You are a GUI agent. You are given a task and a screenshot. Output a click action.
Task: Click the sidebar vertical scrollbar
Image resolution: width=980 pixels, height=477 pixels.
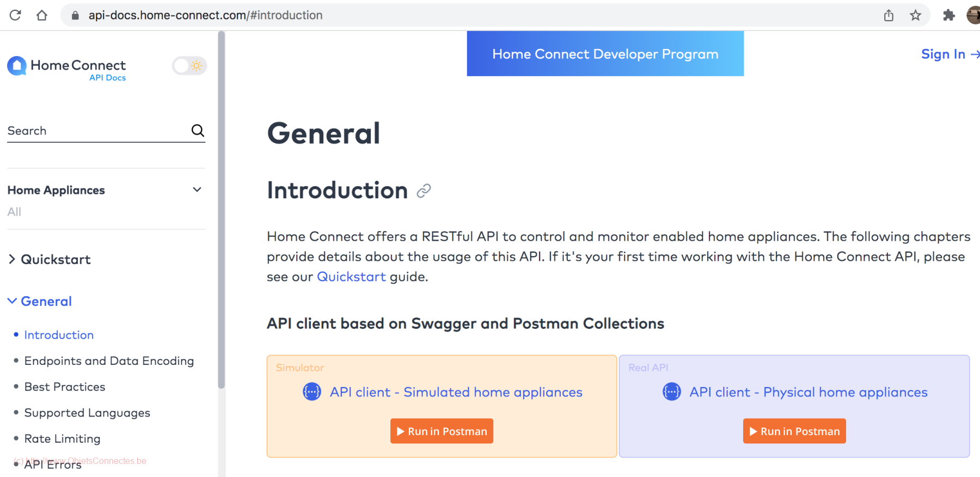(x=221, y=210)
